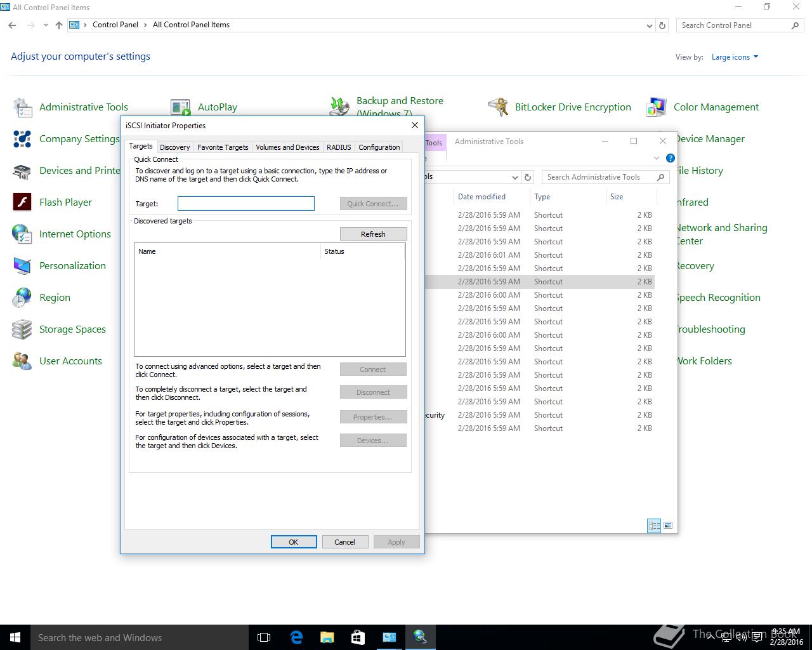812x650 pixels.
Task: Open the Device Manager link
Action: pyautogui.click(x=710, y=139)
